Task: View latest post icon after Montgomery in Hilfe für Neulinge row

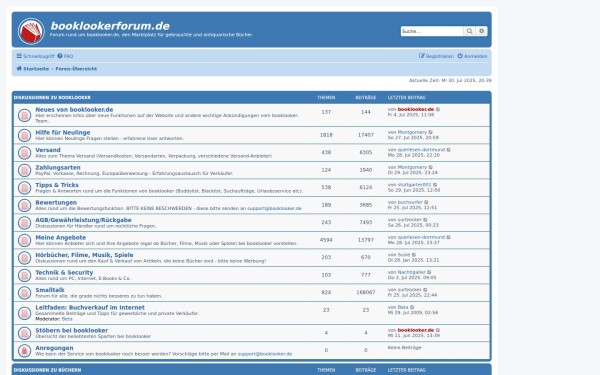Action: 430,132
